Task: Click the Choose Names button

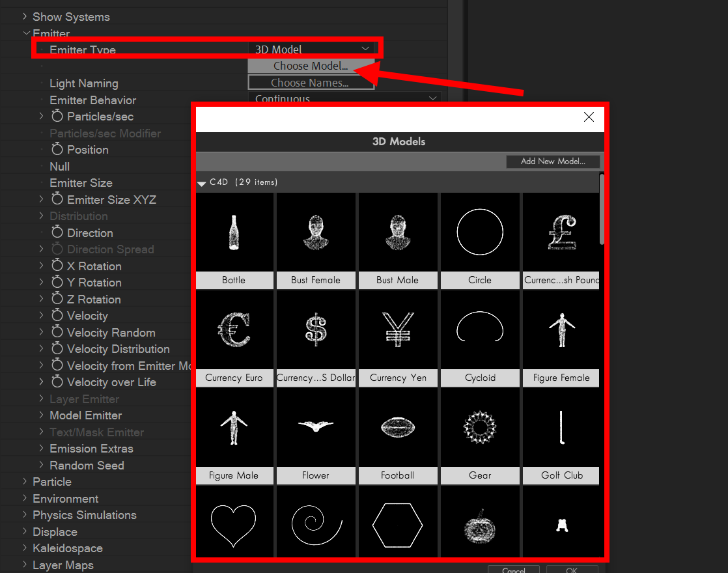Action: (311, 83)
